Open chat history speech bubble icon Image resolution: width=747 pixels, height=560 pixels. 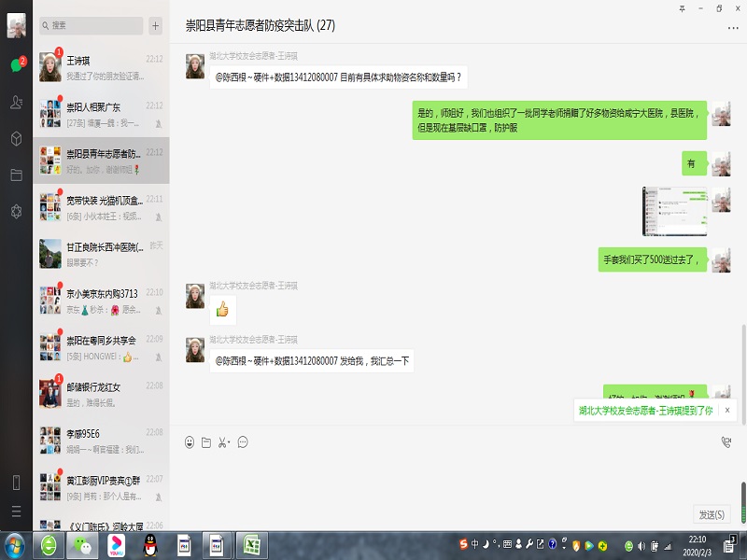tap(243, 441)
